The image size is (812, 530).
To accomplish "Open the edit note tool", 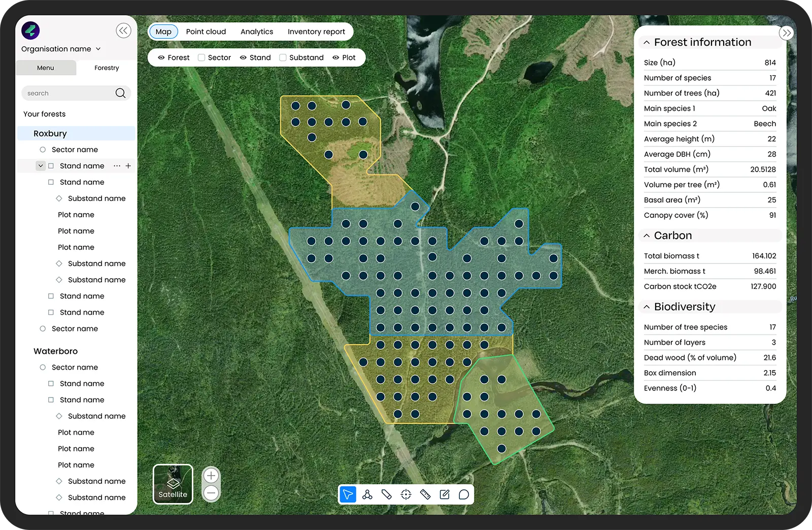I will (445, 494).
